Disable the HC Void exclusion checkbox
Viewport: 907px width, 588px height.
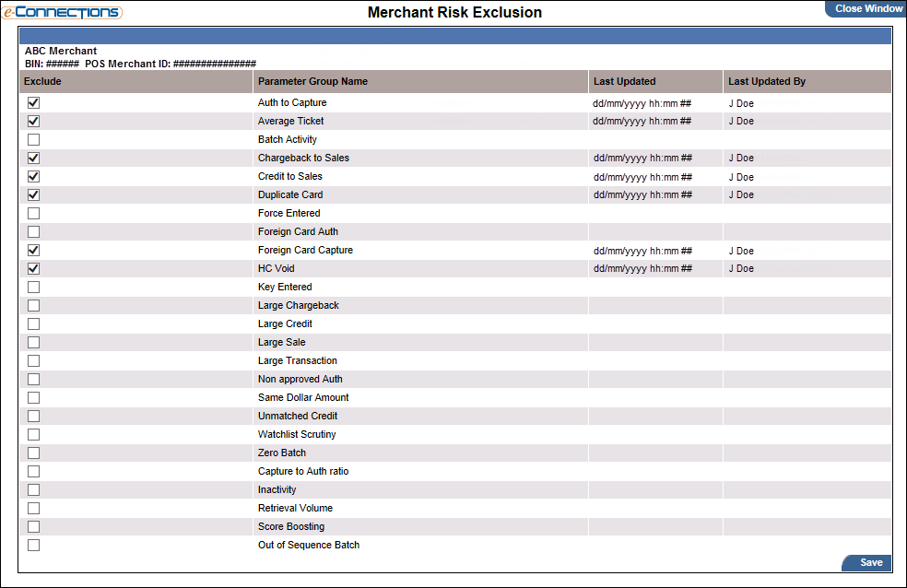tap(34, 269)
